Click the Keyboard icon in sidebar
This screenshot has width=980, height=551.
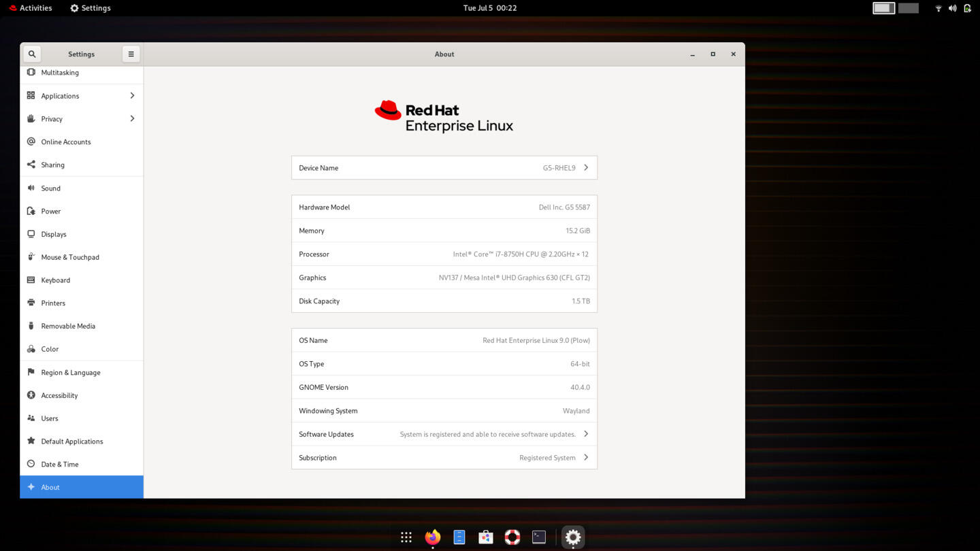tap(31, 280)
